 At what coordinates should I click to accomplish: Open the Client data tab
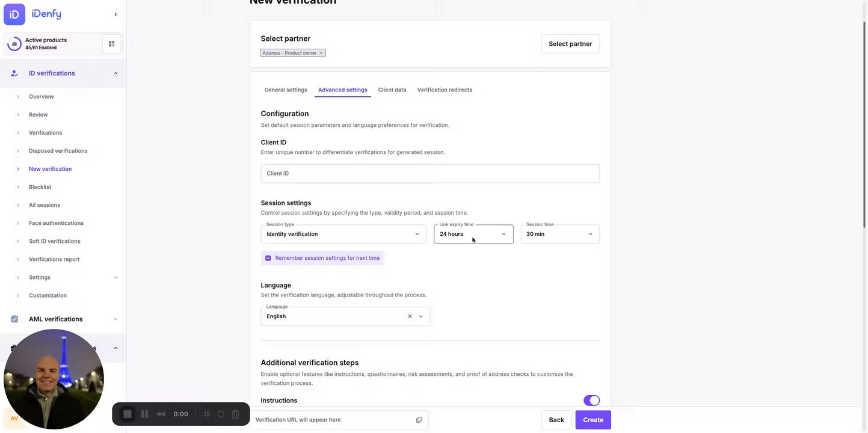pos(392,90)
